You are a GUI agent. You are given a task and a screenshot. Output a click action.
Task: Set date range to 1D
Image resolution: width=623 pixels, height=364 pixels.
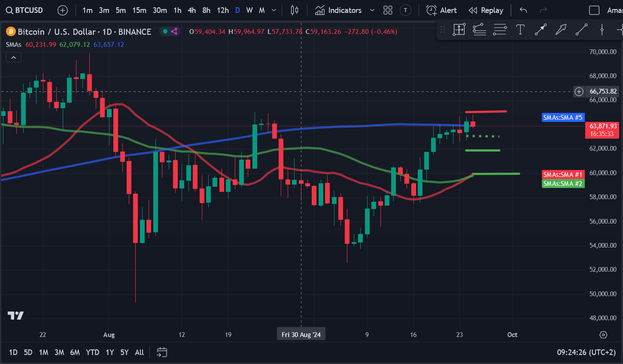pyautogui.click(x=13, y=352)
